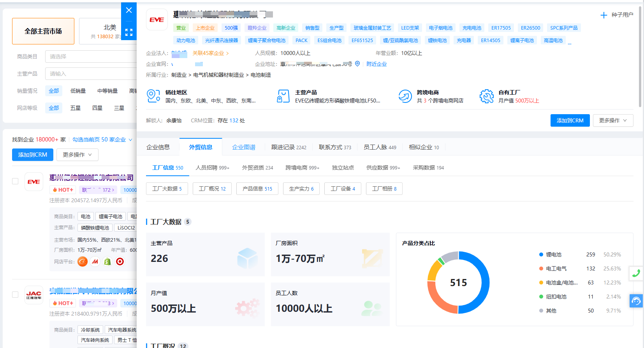644x348 pixels.
Task: Select 低销量 sales filter
Action: (x=78, y=91)
